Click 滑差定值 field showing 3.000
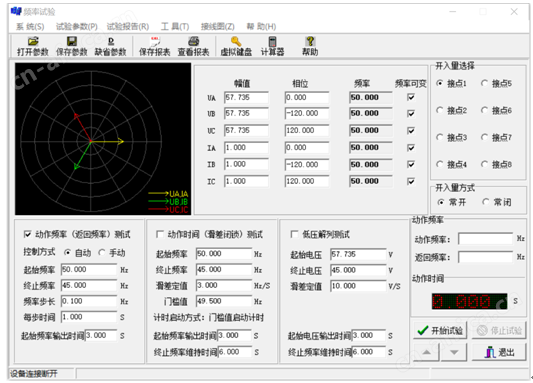 tap(224, 285)
